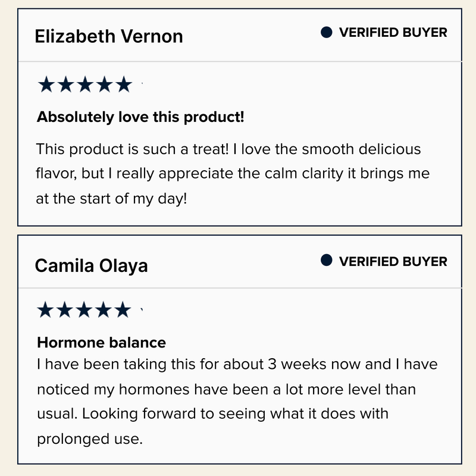
Task: Select the third star in Camila's rating
Action: tap(84, 309)
